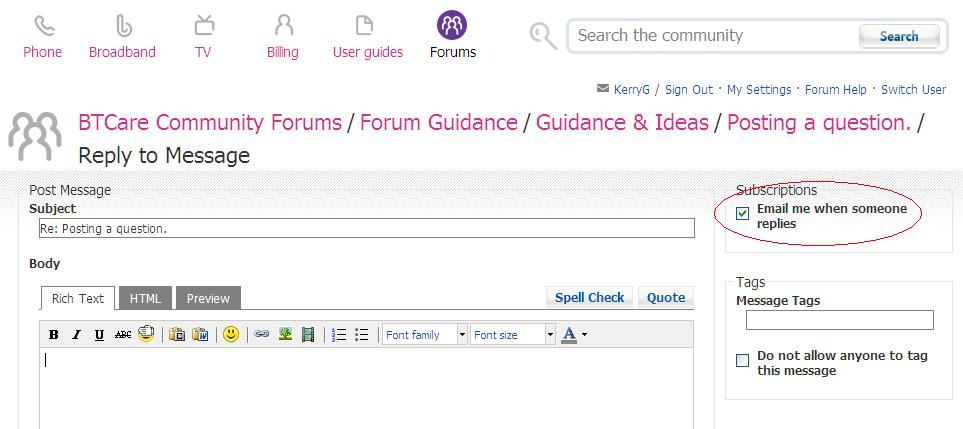Click the Switch User link
This screenshot has height=429, width=963.
click(x=913, y=90)
